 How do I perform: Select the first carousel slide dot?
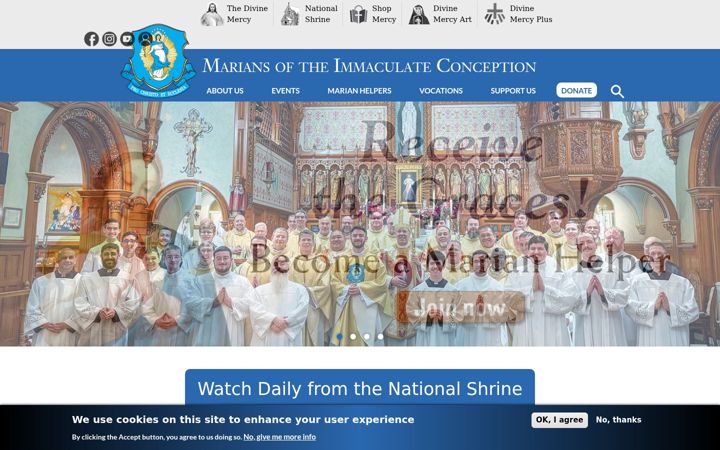click(x=339, y=337)
